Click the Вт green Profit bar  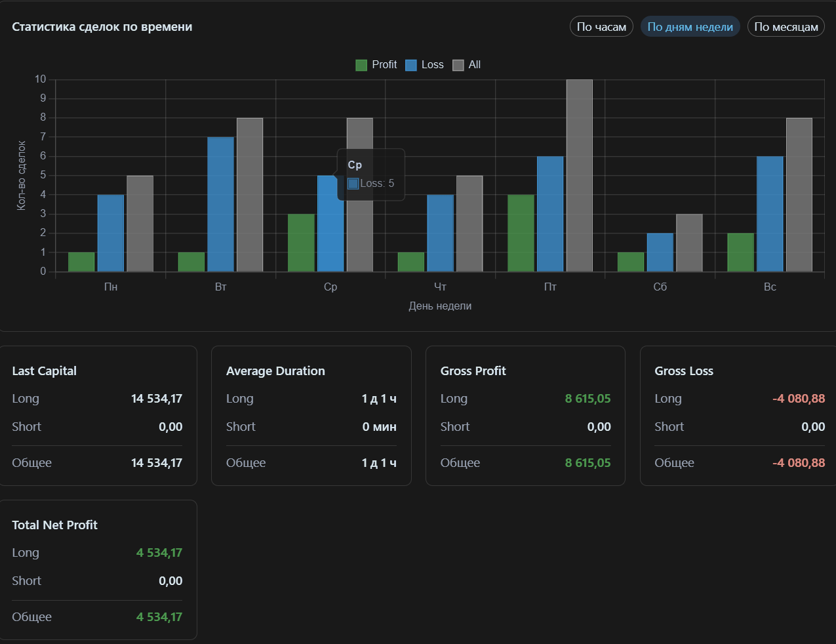click(x=191, y=262)
